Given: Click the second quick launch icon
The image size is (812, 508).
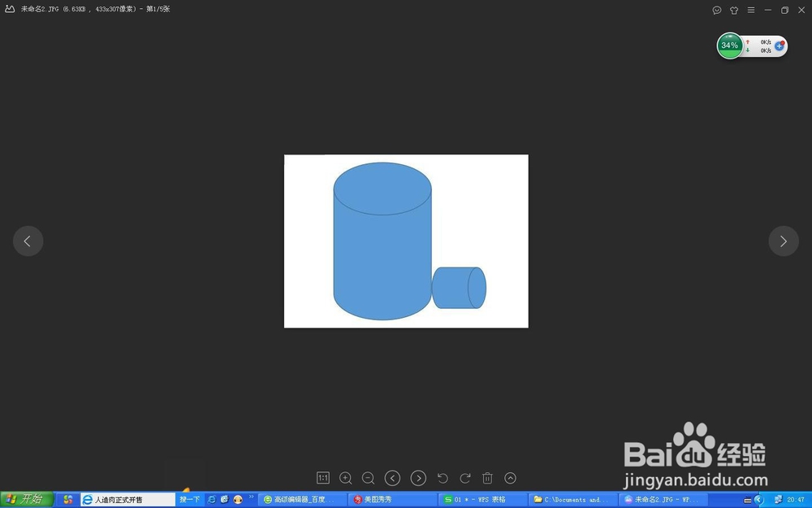Looking at the screenshot, I should coord(224,500).
